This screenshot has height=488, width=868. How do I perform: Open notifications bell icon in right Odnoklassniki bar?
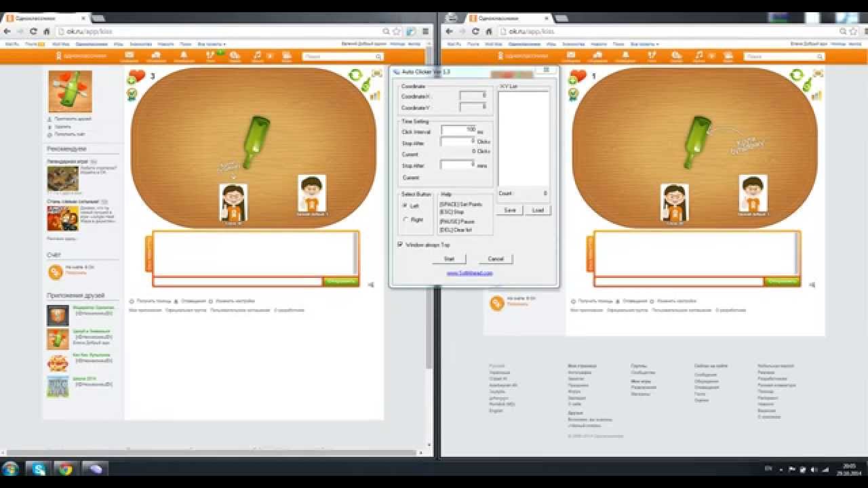(625, 56)
